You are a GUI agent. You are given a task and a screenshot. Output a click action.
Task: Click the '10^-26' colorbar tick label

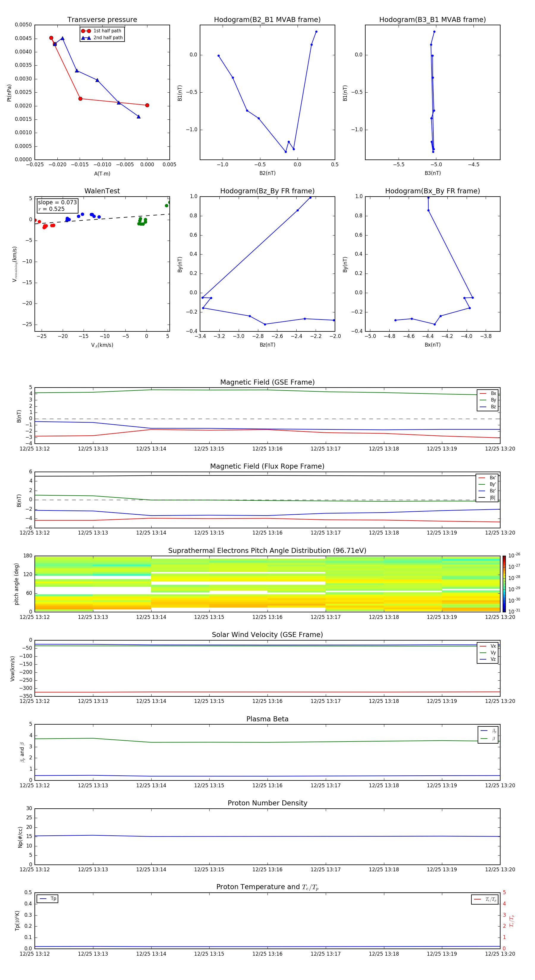tap(514, 555)
